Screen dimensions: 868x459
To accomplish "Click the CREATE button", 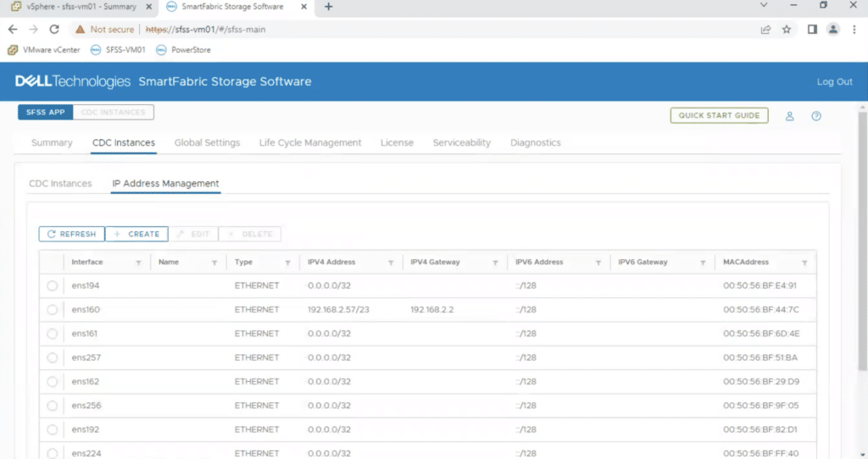I will click(x=136, y=234).
